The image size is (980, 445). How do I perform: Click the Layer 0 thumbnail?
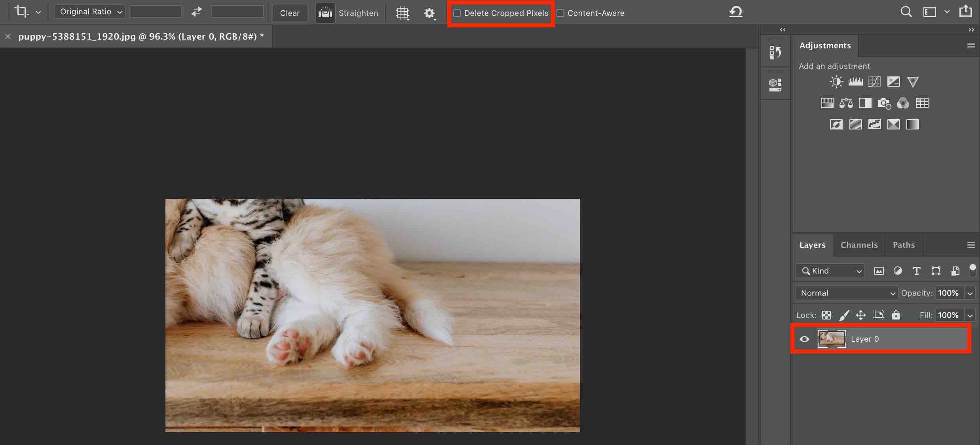tap(832, 339)
